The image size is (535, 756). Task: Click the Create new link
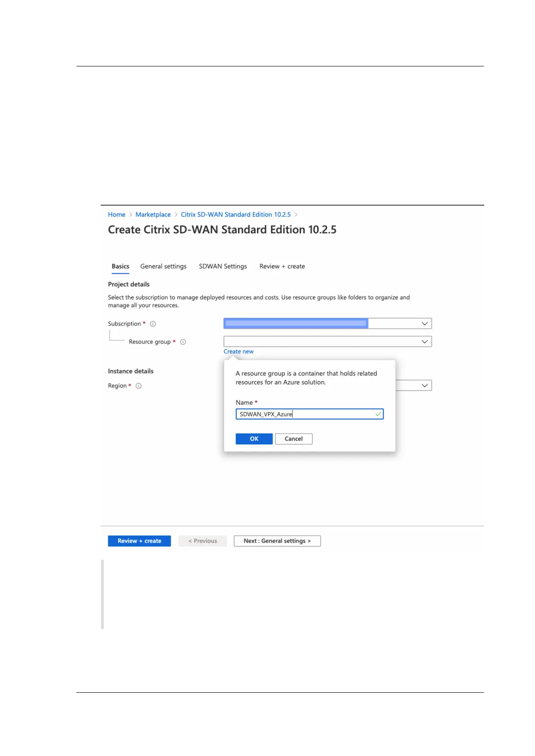239,352
